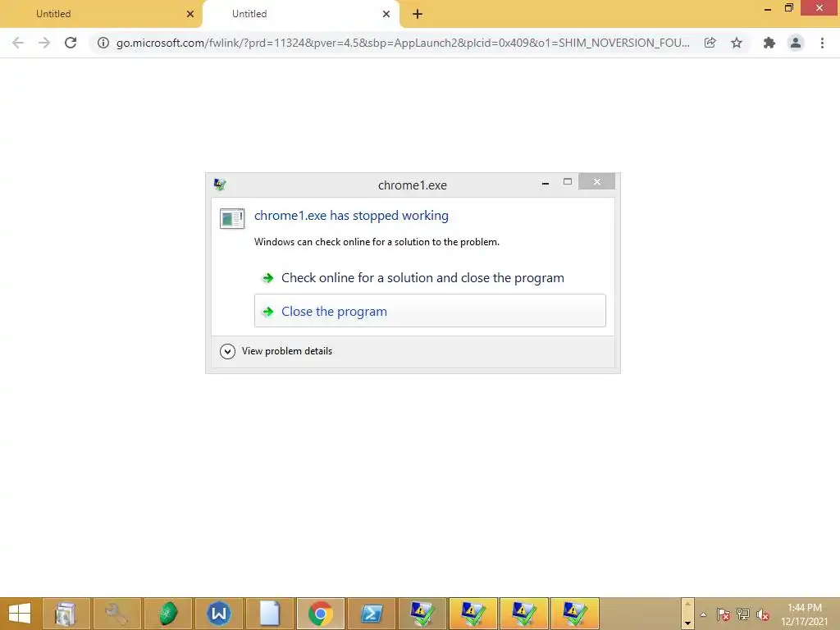This screenshot has width=840, height=630.
Task: Close the inactive Untitled tab
Action: 190,14
